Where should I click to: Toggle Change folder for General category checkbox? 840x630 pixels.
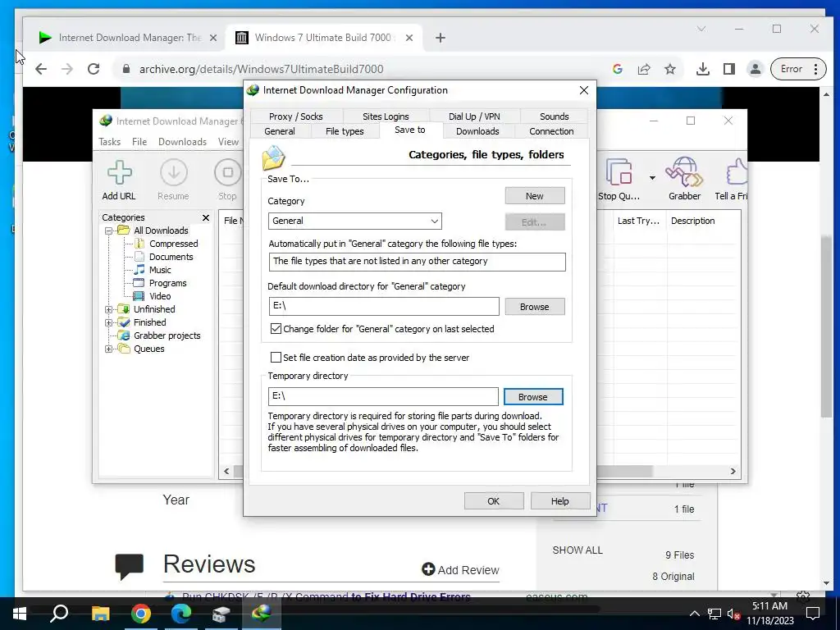click(x=276, y=329)
